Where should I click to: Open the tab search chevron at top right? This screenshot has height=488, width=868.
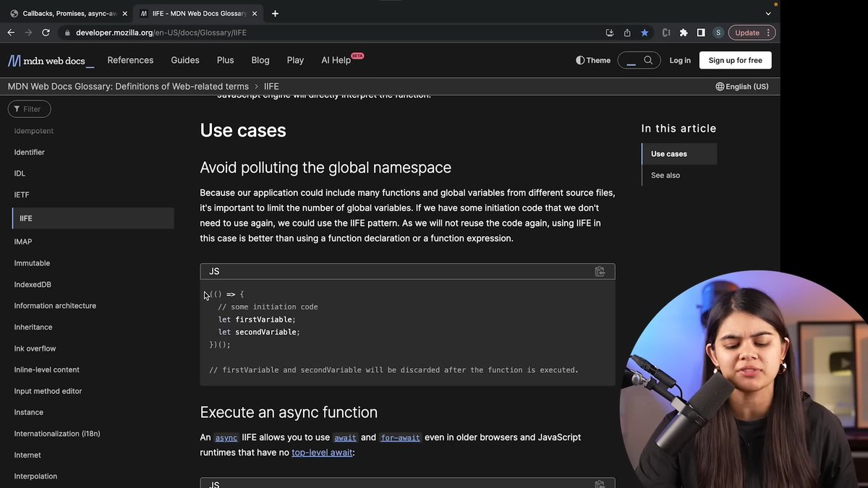tap(768, 13)
